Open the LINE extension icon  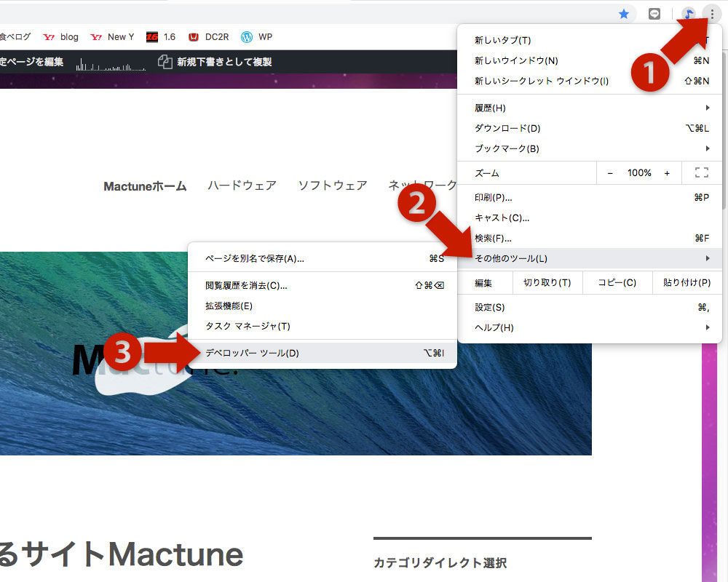tap(654, 14)
